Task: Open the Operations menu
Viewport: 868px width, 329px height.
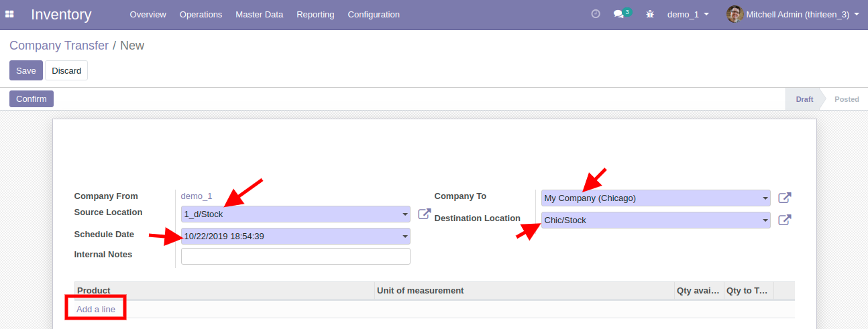Action: point(201,14)
